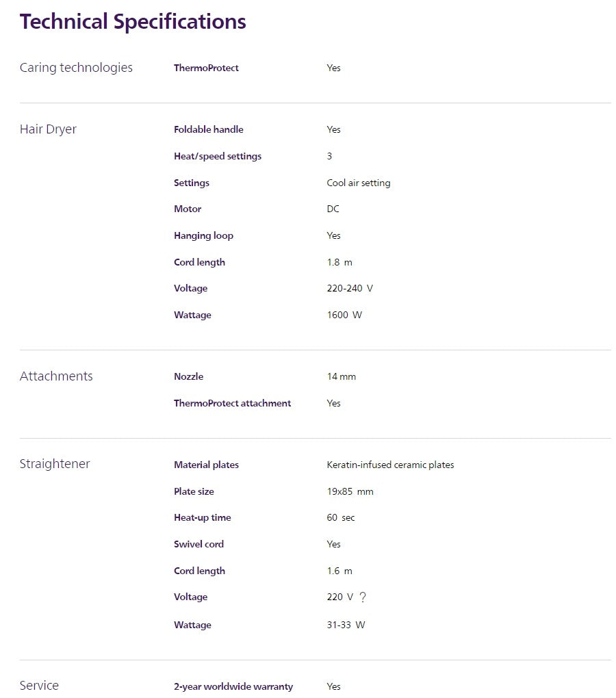Click the Technical Specifications heading

133,21
